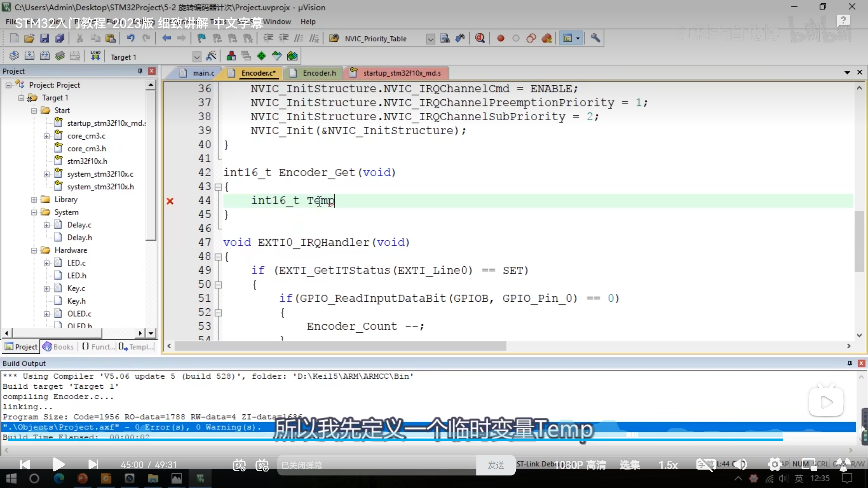Toggle subtitles button in video player
The image size is (868, 488).
tap(705, 464)
